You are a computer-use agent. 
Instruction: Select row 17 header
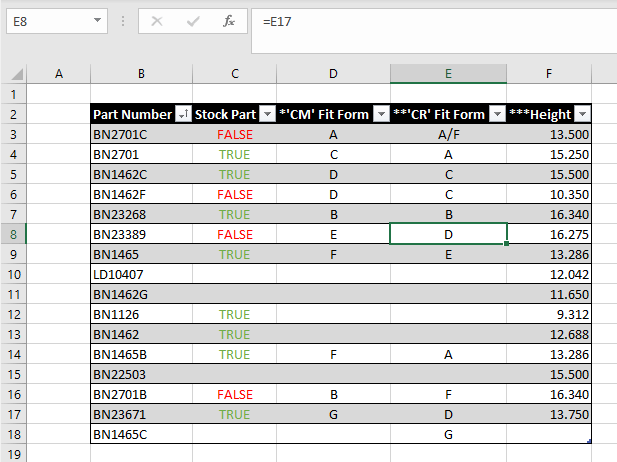(13, 414)
